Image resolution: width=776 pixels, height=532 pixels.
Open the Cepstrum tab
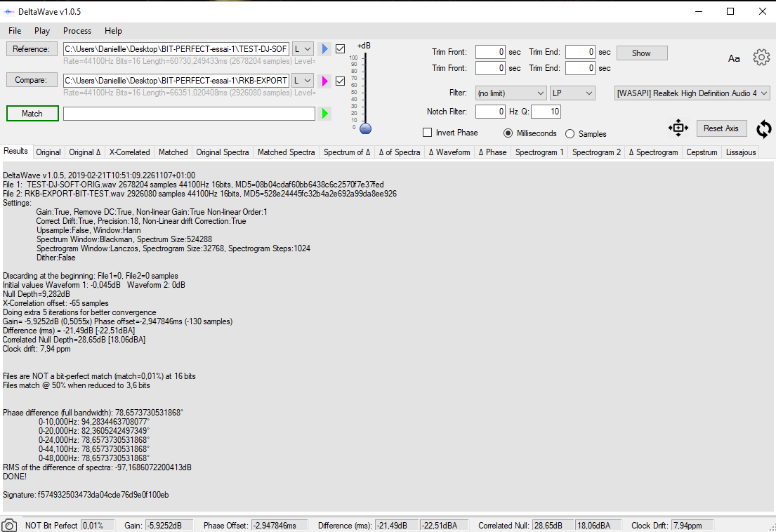[x=702, y=152]
